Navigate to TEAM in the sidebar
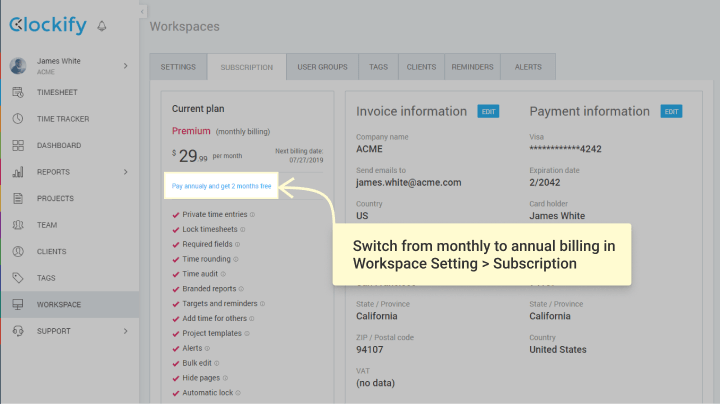The width and height of the screenshot is (720, 404). pos(47,225)
